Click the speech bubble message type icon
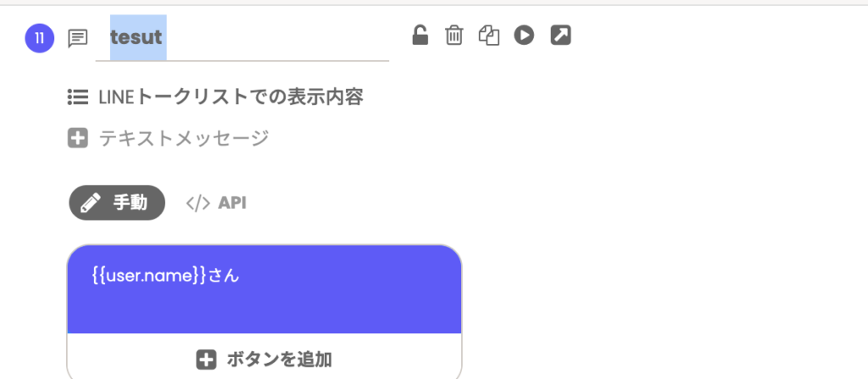The image size is (868, 379). click(x=78, y=38)
